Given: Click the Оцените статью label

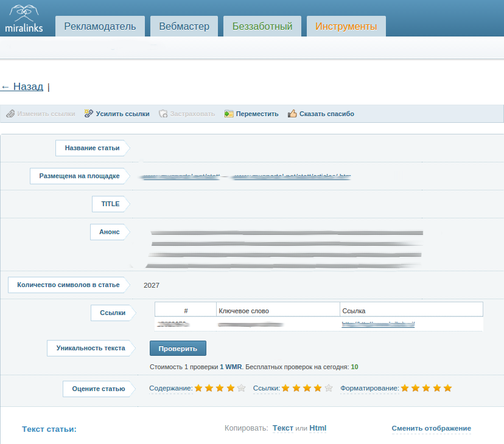Looking at the screenshot, I should coord(99,389).
